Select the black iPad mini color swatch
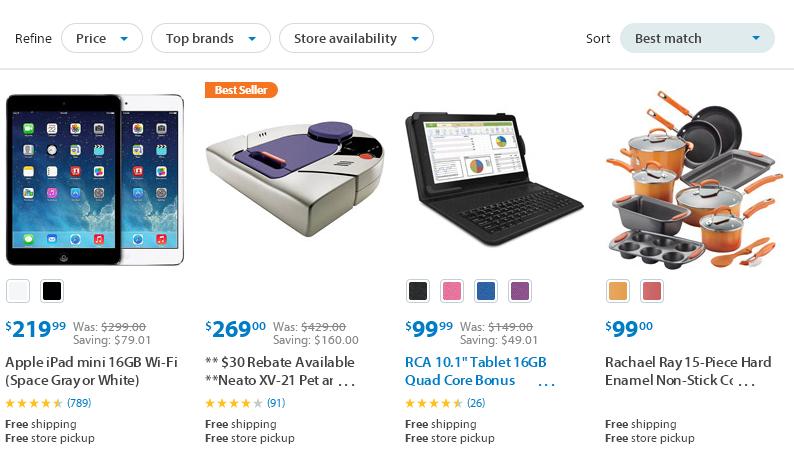The height and width of the screenshot is (474, 794). pyautogui.click(x=52, y=291)
